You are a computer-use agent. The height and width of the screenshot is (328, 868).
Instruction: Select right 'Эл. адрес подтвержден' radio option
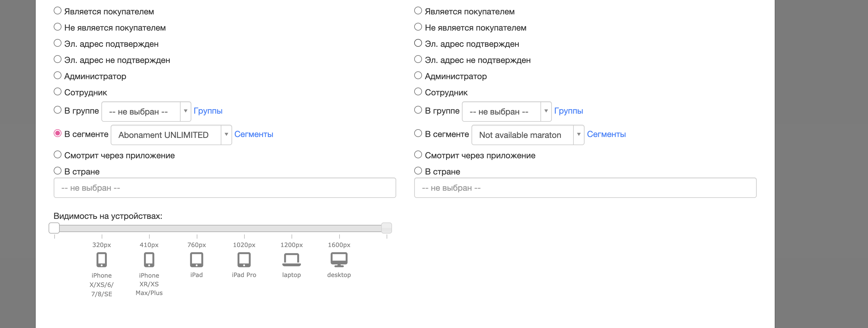[x=418, y=43]
